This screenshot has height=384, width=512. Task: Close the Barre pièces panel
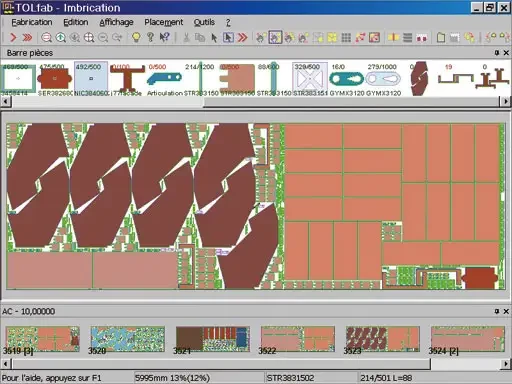506,53
